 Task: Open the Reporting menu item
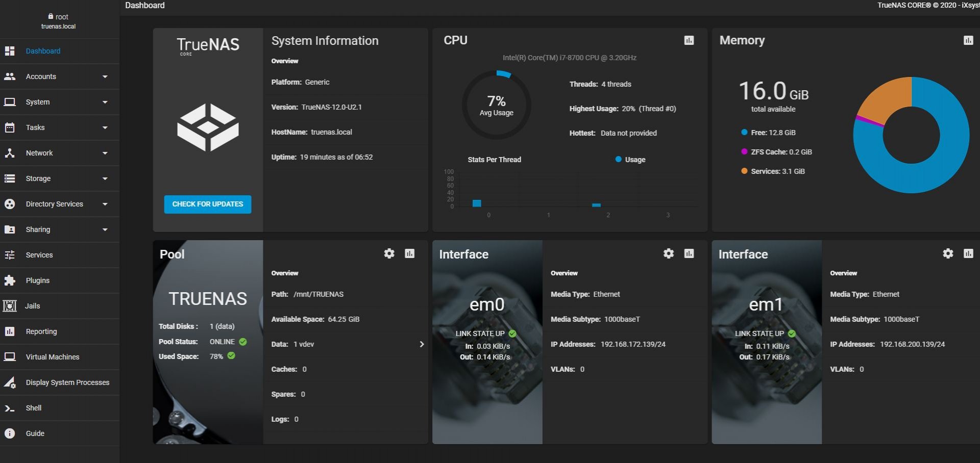coord(60,331)
